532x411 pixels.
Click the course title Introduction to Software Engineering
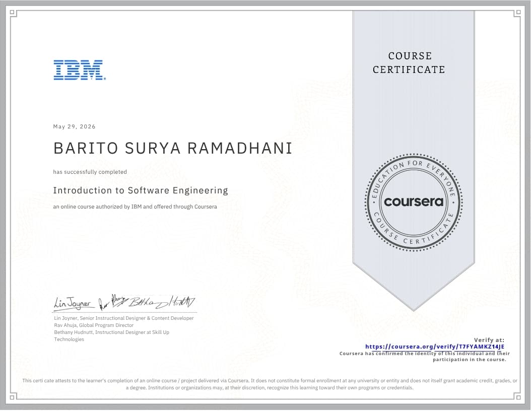pos(141,190)
